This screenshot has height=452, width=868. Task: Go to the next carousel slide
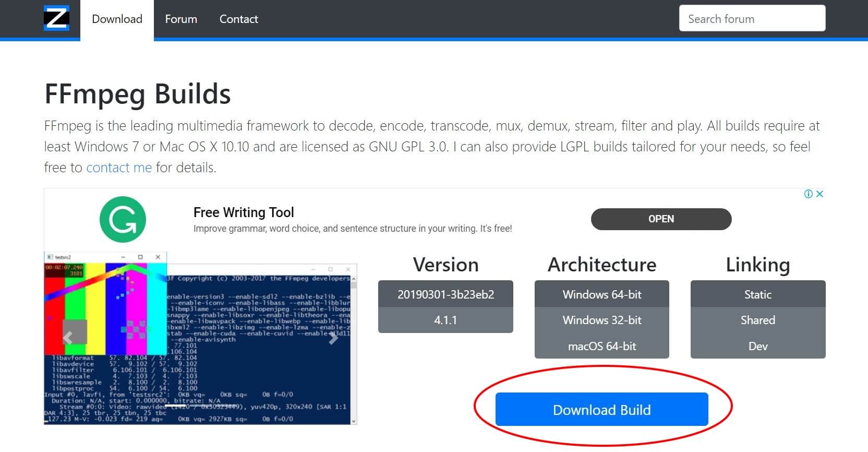click(333, 338)
